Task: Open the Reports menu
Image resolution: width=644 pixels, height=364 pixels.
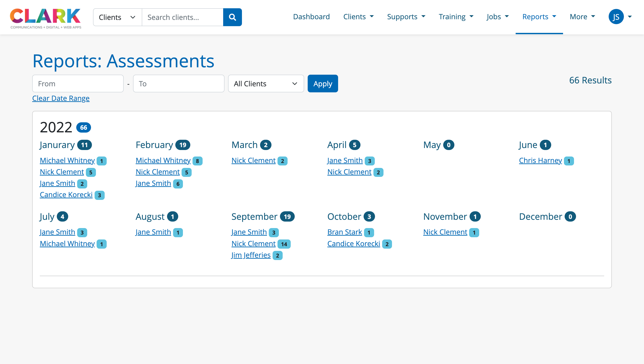Action: [539, 17]
